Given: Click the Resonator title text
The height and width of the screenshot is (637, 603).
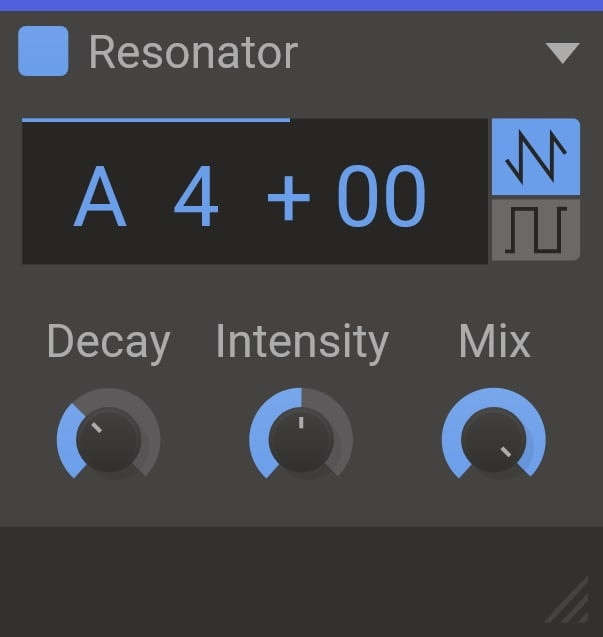Looking at the screenshot, I should (193, 53).
